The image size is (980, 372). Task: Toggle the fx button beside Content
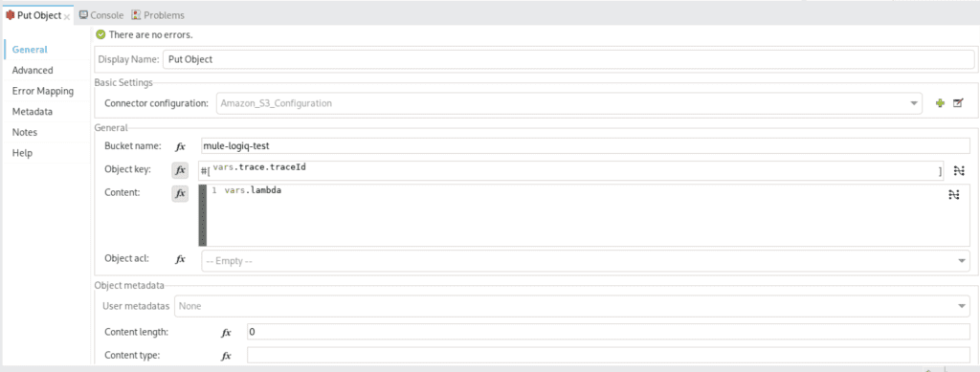[x=180, y=193]
